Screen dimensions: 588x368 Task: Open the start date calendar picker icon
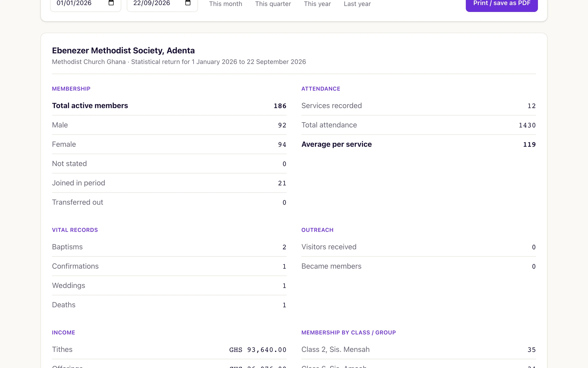[111, 3]
